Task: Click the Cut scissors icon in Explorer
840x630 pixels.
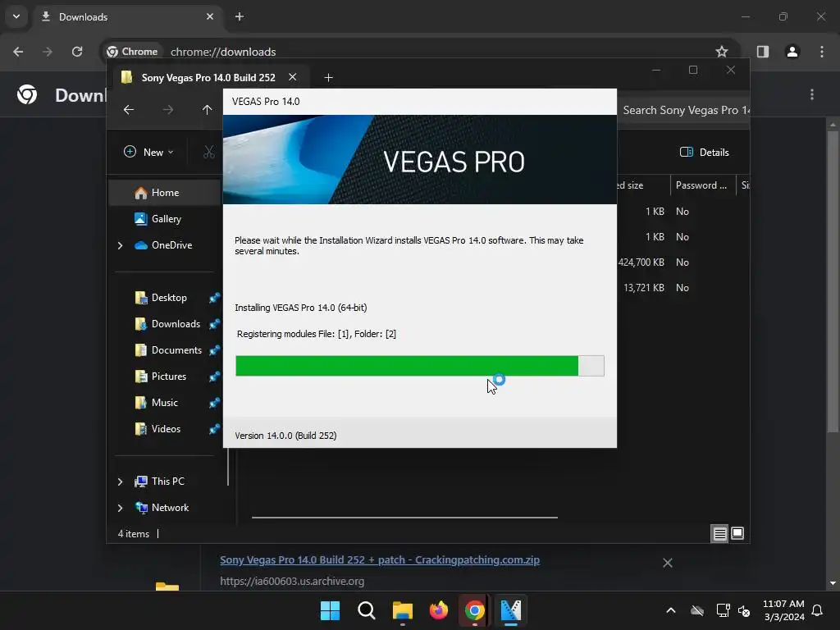Action: pyautogui.click(x=209, y=152)
